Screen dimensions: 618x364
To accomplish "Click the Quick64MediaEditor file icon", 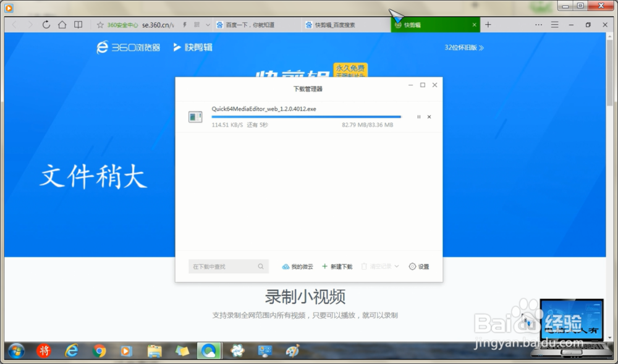I will [195, 117].
